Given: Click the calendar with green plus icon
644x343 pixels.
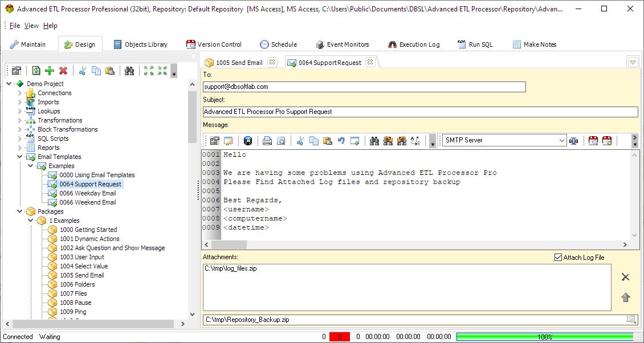Looking at the screenshot, I should [x=607, y=141].
